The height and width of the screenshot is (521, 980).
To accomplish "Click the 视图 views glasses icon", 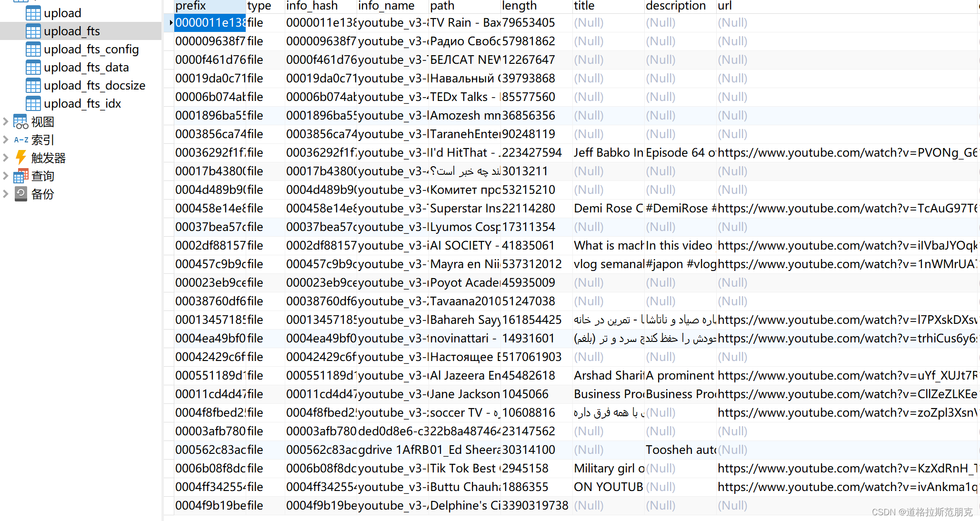I will point(20,121).
